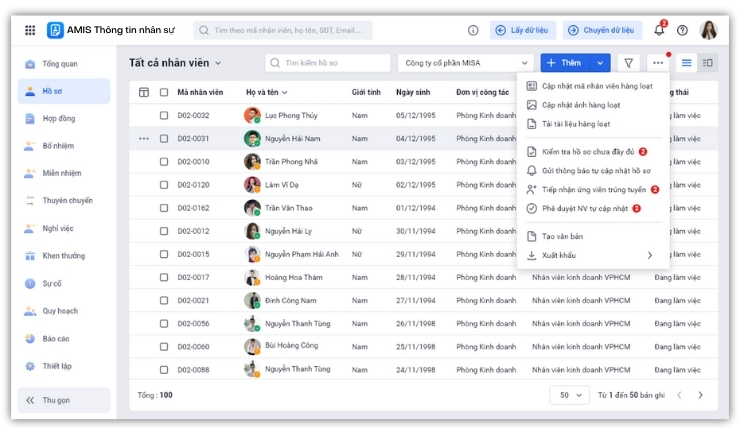Check the row D02-0120
This screenshot has height=435, width=740.
[164, 185]
